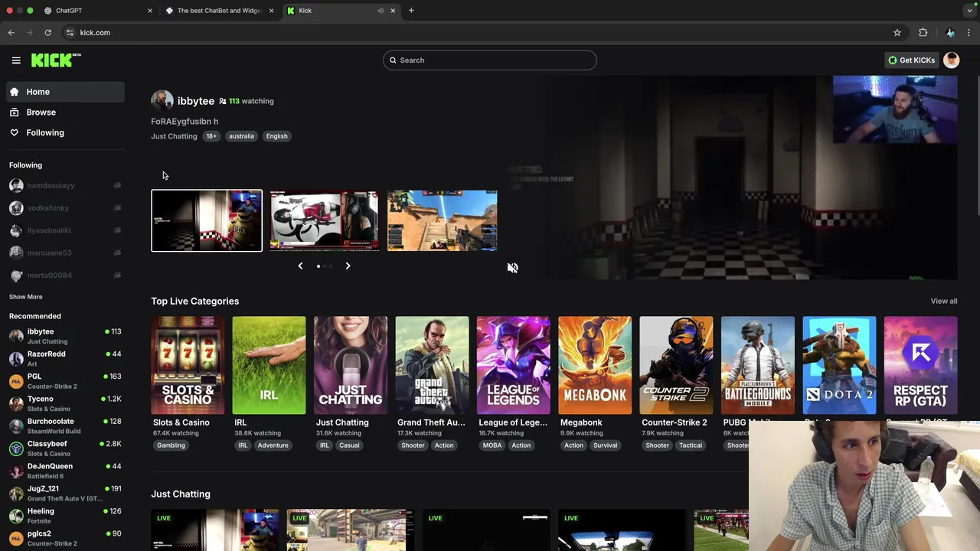Screen dimensions: 980x551
Task: Close the Kick browser tab
Action: (393, 11)
